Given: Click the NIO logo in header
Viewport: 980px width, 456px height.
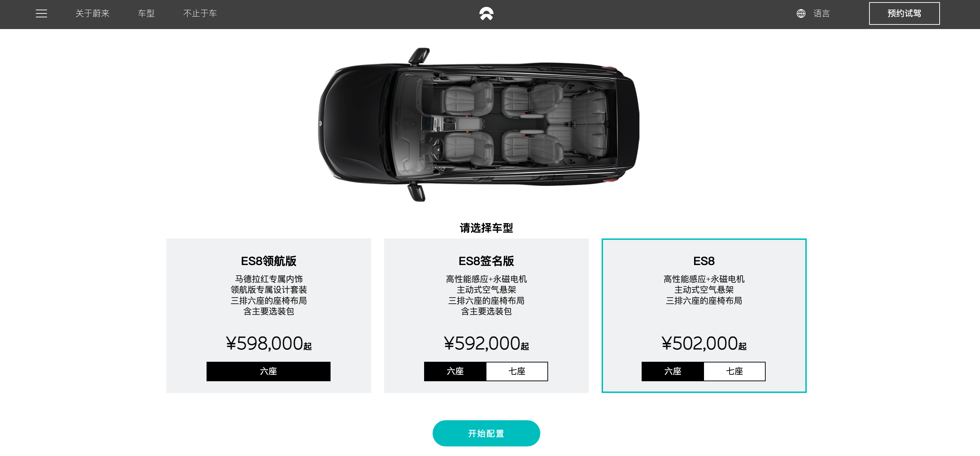Looking at the screenshot, I should 486,14.
